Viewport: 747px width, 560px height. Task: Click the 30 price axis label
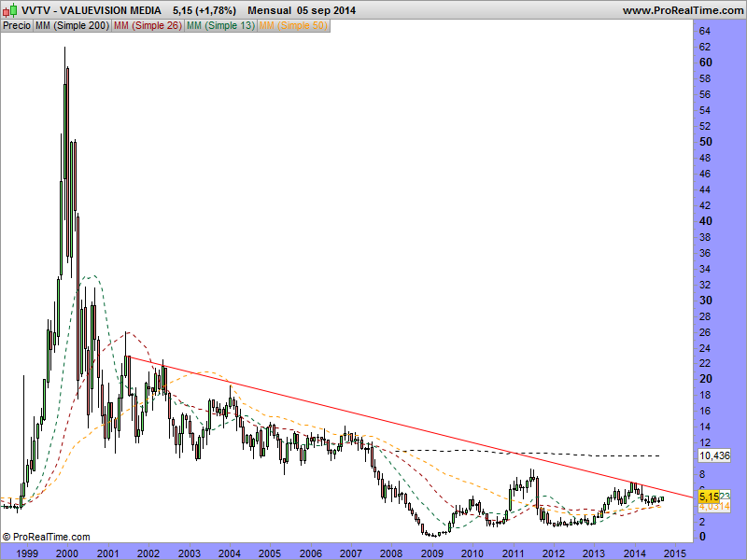point(705,301)
